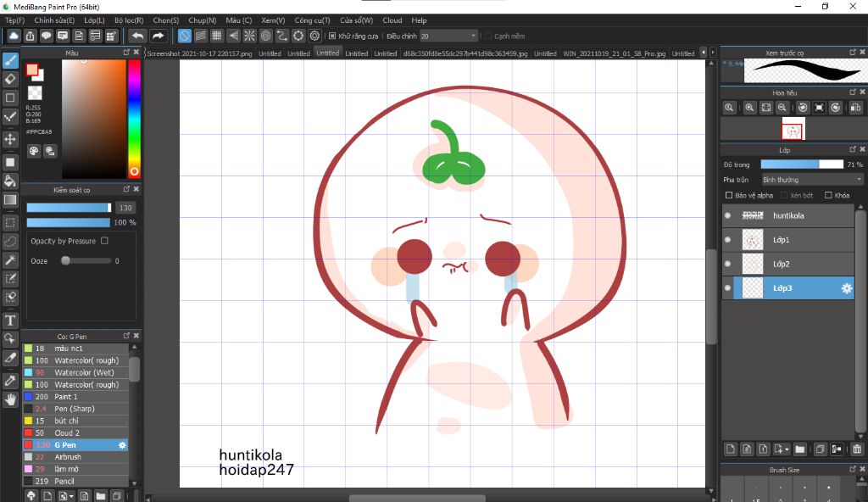Select the rectangular Select tool

[x=10, y=223]
